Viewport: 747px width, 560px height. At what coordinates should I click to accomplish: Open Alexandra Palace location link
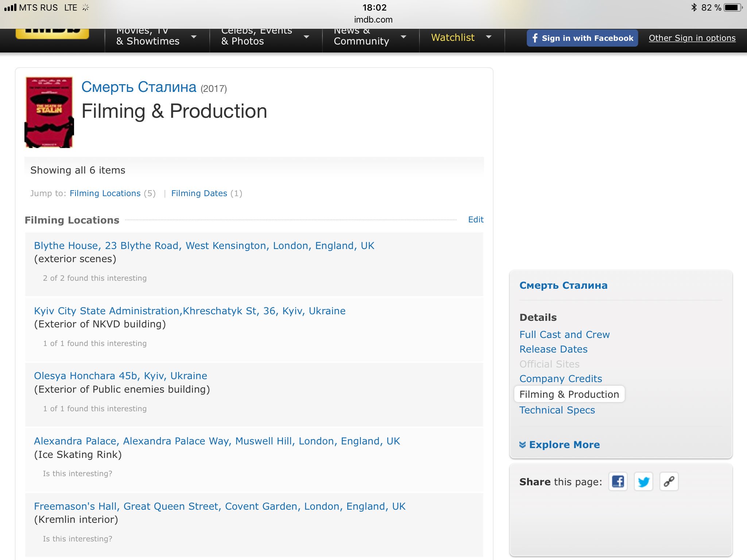pos(217,441)
